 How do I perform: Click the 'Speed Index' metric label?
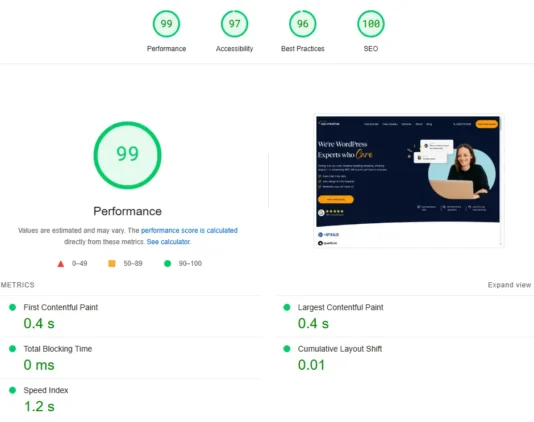coord(46,390)
